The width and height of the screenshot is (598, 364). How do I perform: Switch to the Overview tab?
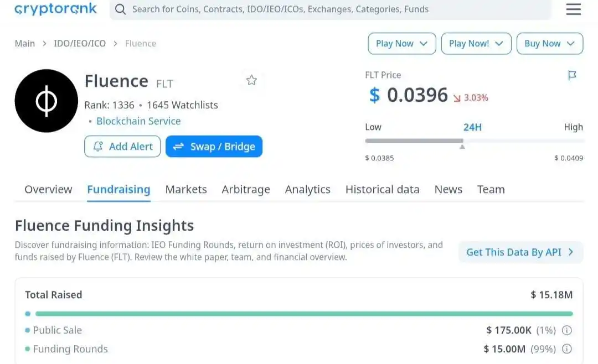[x=48, y=189]
